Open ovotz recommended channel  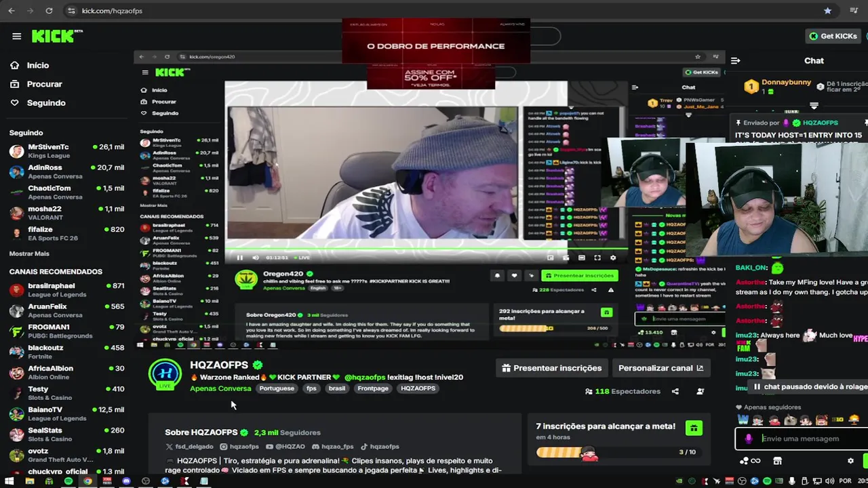click(x=66, y=455)
